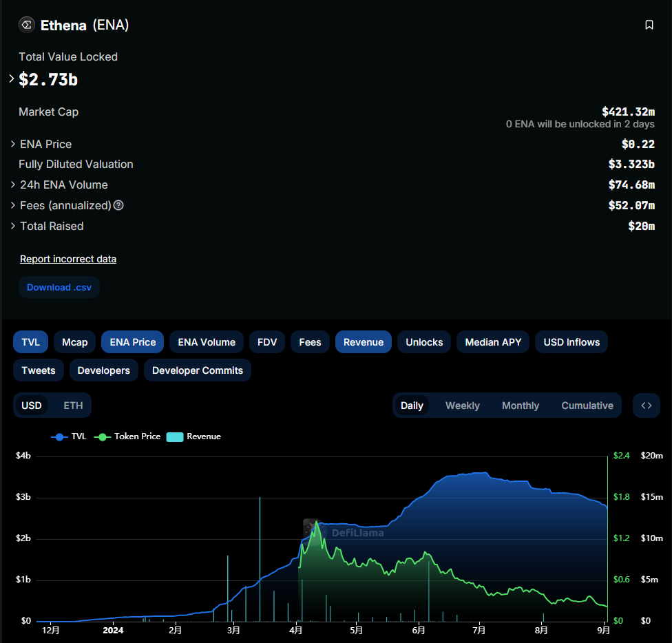This screenshot has width=672, height=643.
Task: Switch to the Weekly interval tab
Action: pos(462,405)
